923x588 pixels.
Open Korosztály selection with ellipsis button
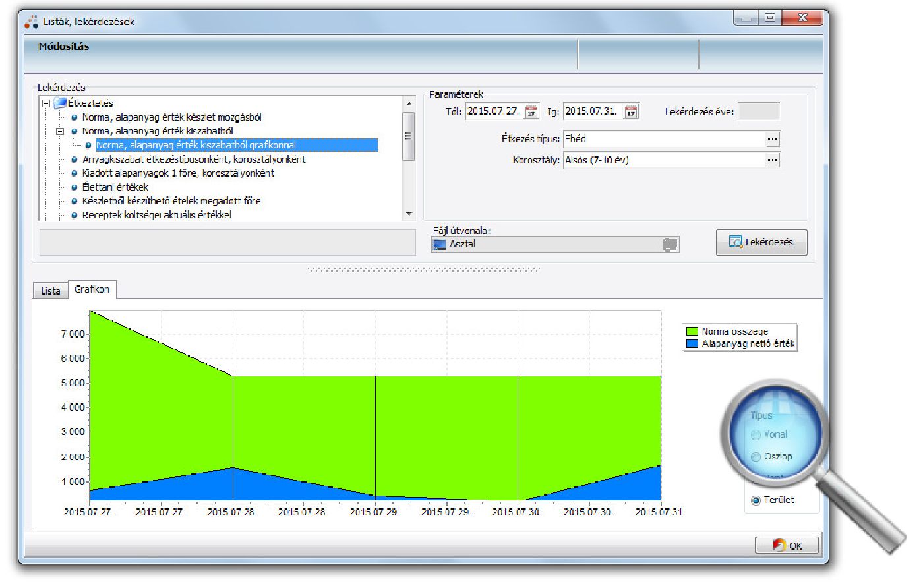point(773,160)
